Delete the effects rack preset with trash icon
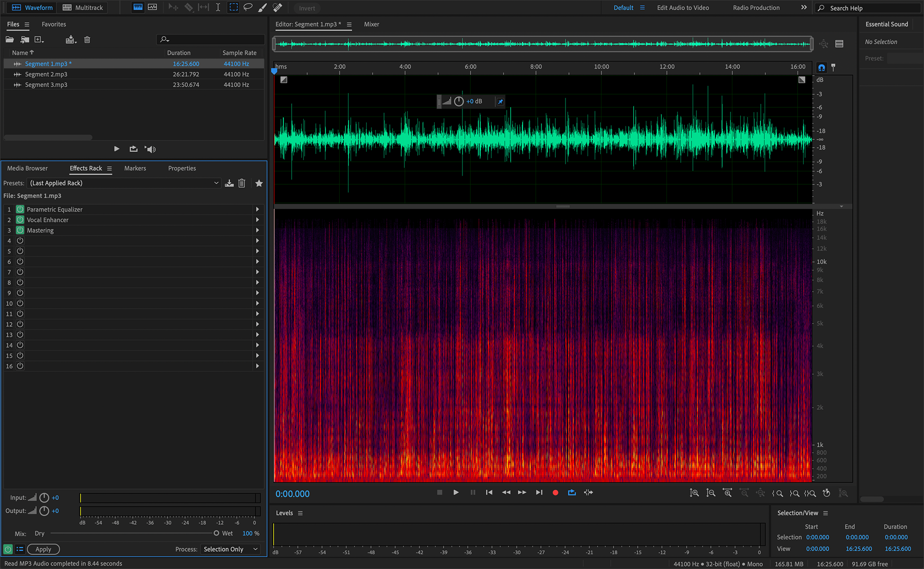 [242, 183]
